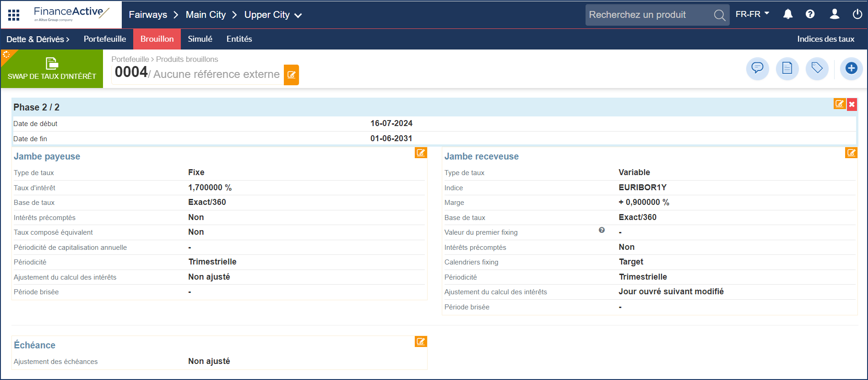This screenshot has width=868, height=380.
Task: Open the apps grid menu
Action: coord(14,15)
